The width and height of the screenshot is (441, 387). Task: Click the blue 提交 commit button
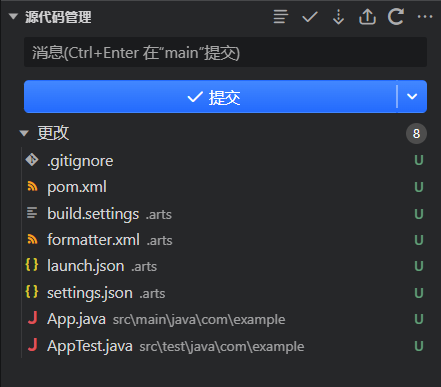(210, 97)
